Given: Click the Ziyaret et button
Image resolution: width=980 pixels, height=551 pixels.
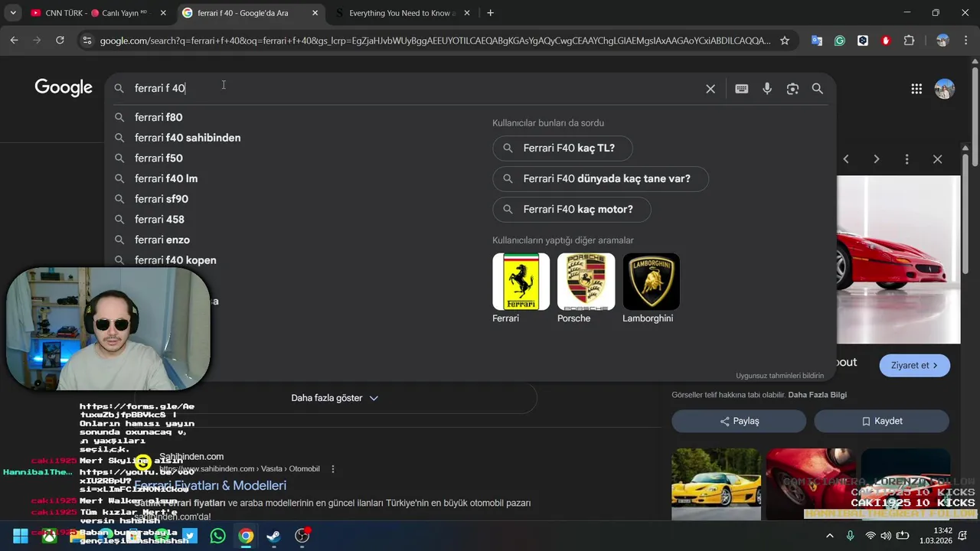Looking at the screenshot, I should pyautogui.click(x=914, y=365).
